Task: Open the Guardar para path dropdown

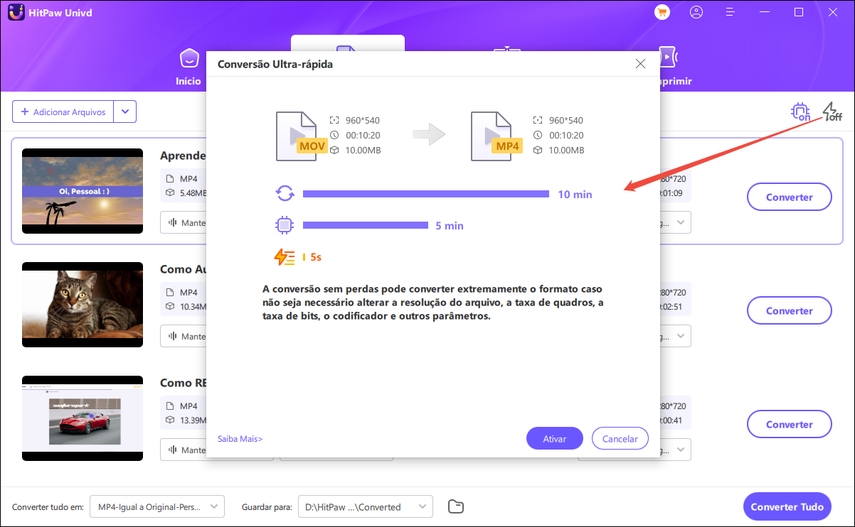Action: point(365,507)
